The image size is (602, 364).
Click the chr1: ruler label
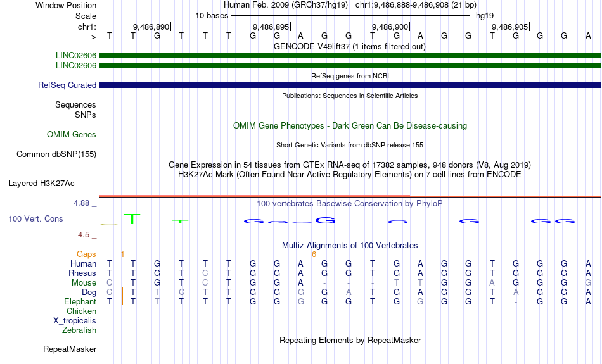coord(87,27)
